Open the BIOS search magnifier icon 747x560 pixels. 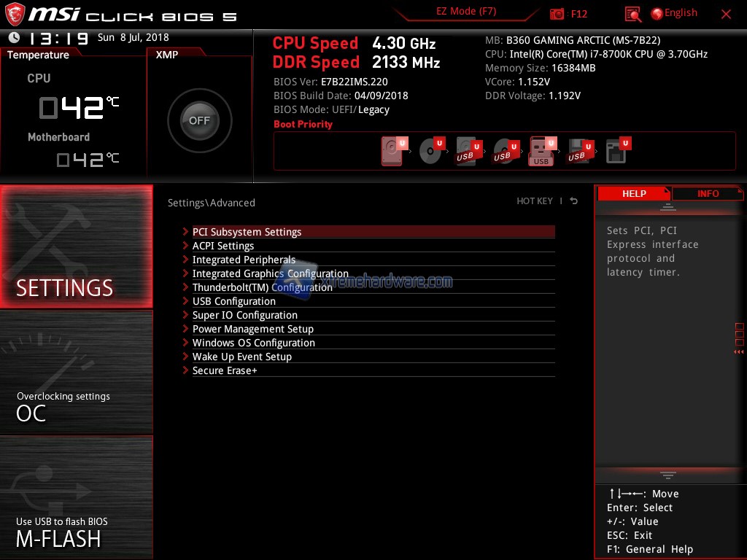(x=633, y=14)
